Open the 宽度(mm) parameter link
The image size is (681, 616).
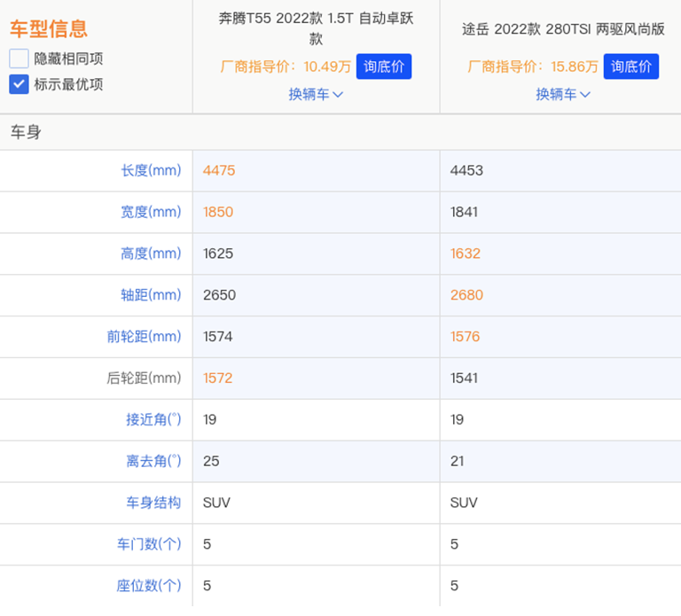[x=151, y=212]
